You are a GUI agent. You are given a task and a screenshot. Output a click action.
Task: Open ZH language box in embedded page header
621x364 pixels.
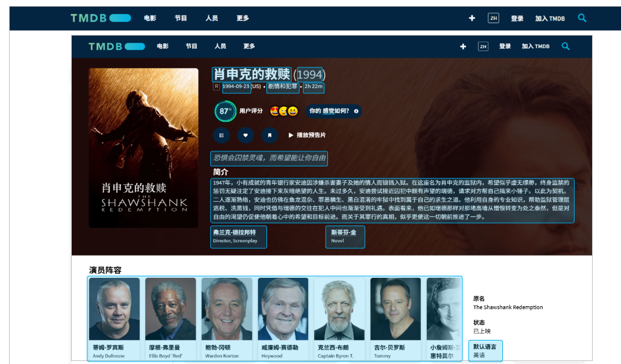pos(483,46)
